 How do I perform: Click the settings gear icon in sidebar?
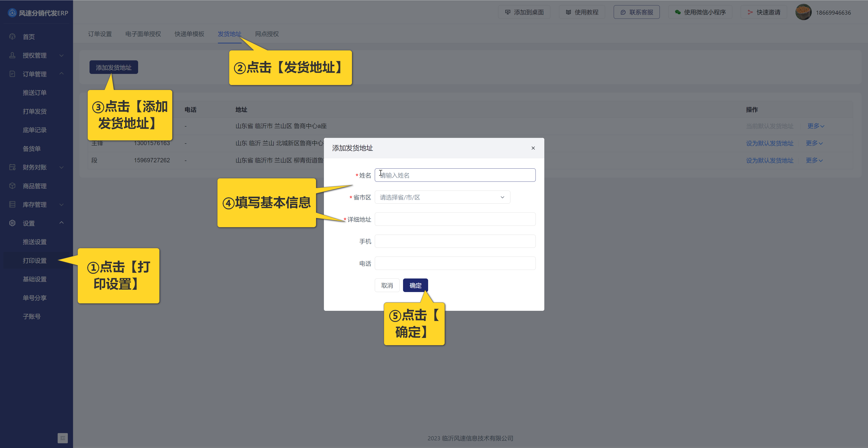pos(12,223)
